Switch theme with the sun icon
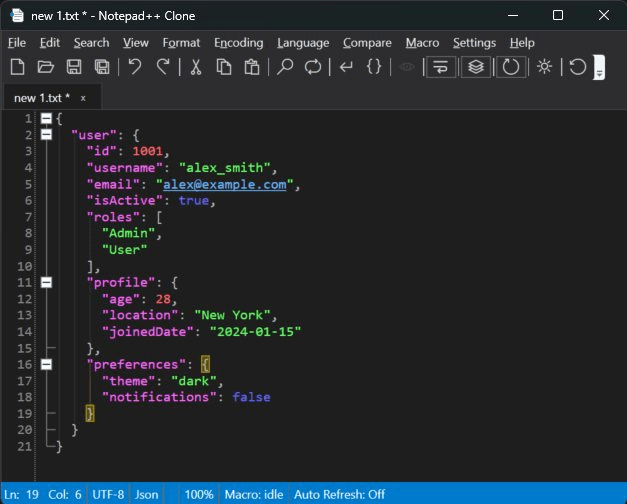Image resolution: width=627 pixels, height=504 pixels. (x=544, y=67)
